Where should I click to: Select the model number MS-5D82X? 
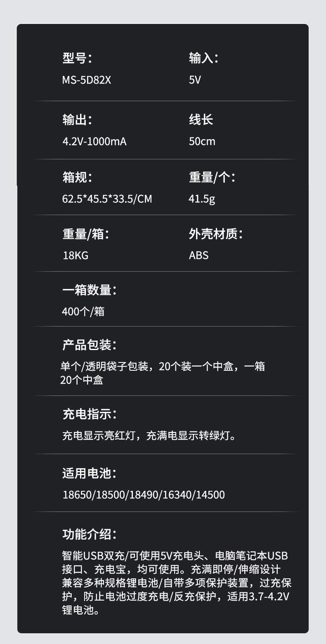[87, 80]
